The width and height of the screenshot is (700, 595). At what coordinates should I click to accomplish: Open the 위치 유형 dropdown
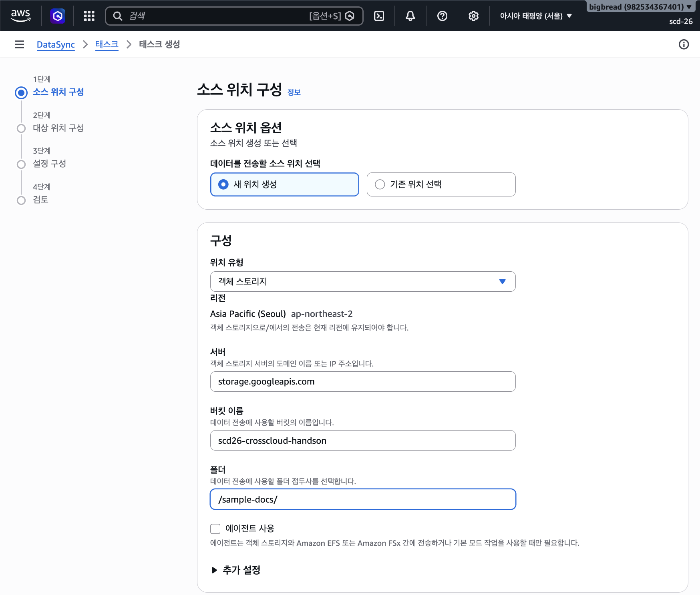point(363,282)
